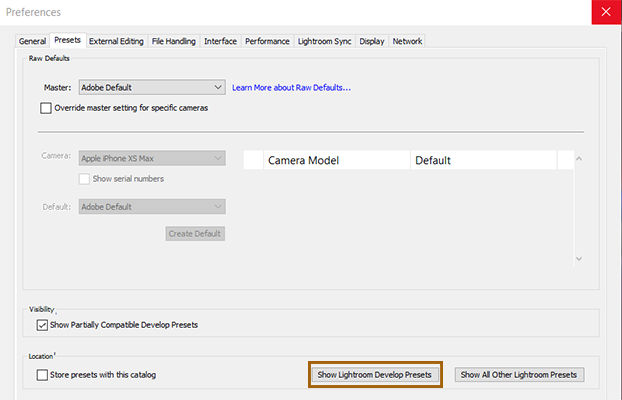Open the Interface tab
Screen dimensions: 622x400
220,41
